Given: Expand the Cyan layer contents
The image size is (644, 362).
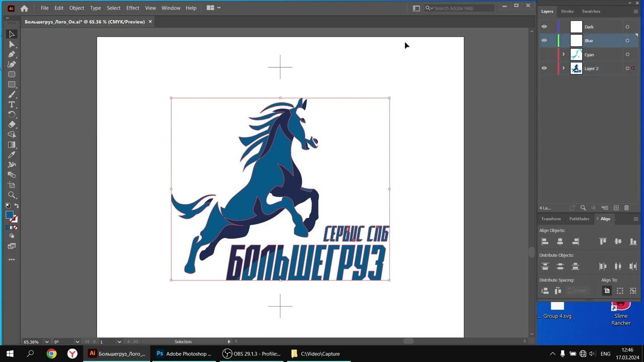Looking at the screenshot, I should [563, 54].
